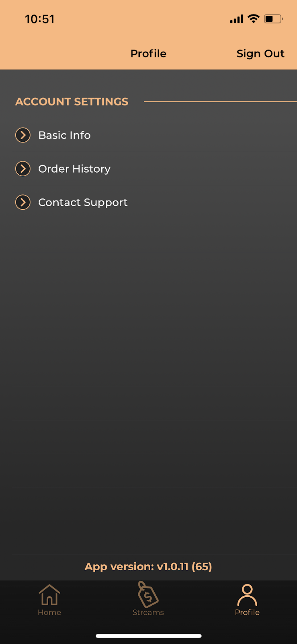The width and height of the screenshot is (297, 644).
Task: Switch to the Streams tab label
Action: pyautogui.click(x=148, y=612)
